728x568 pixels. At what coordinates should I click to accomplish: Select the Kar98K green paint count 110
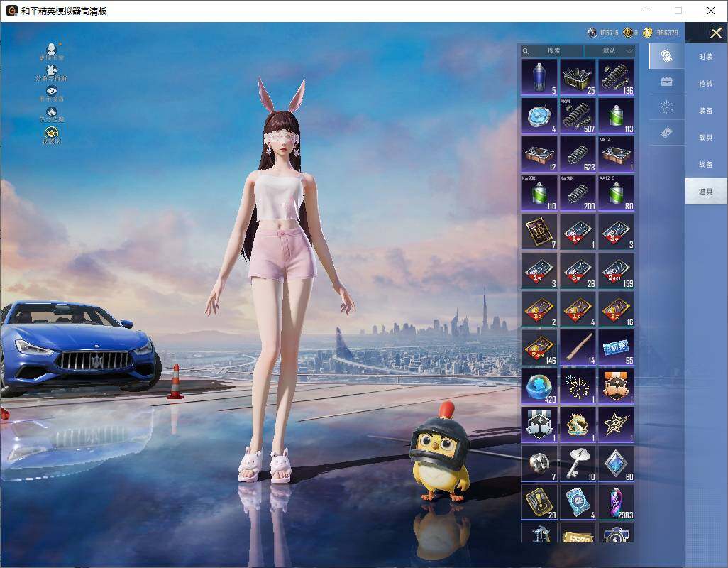[539, 193]
